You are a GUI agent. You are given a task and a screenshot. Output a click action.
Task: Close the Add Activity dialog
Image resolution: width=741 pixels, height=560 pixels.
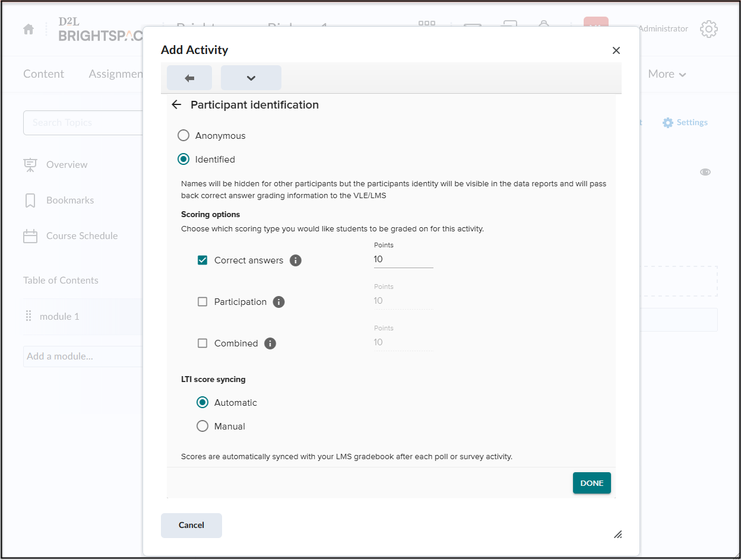coord(616,50)
